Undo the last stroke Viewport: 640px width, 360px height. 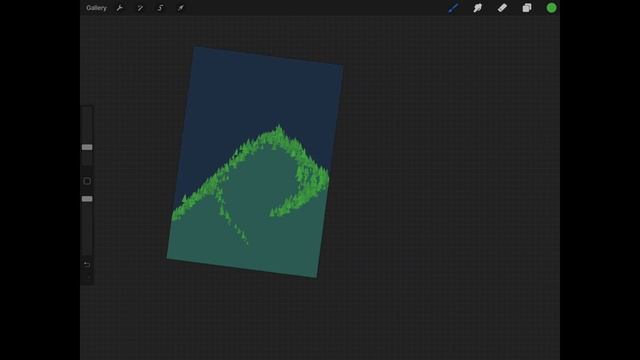[x=87, y=265]
